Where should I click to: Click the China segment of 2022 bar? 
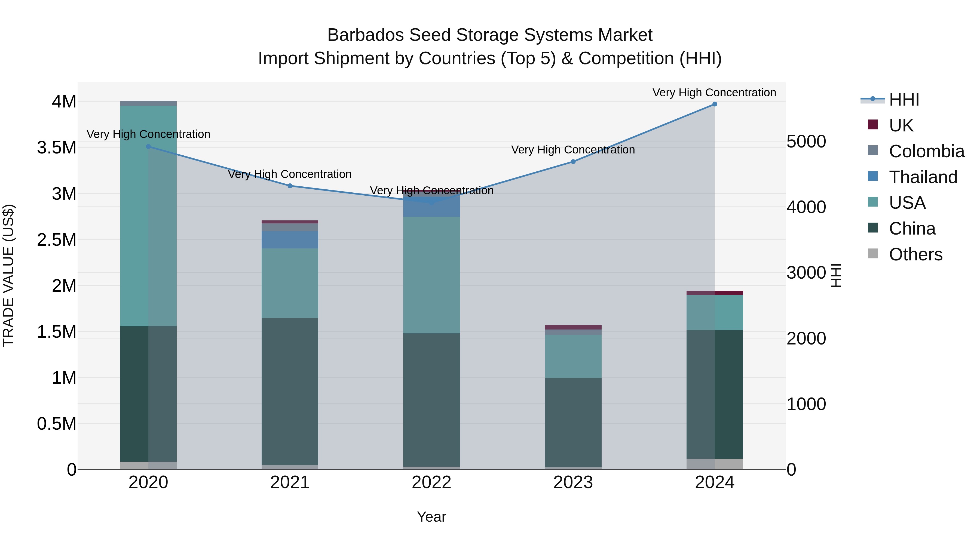(431, 400)
